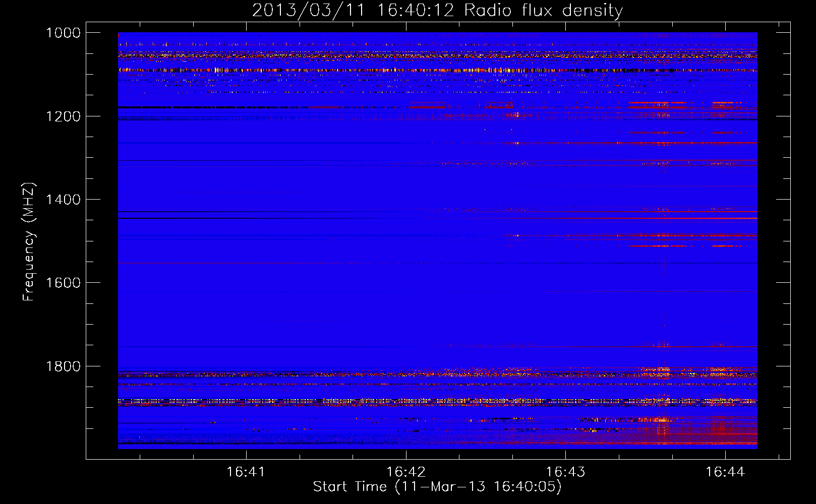The image size is (816, 504).
Task: Click the 1200 frequency tick label
Action: tap(63, 116)
